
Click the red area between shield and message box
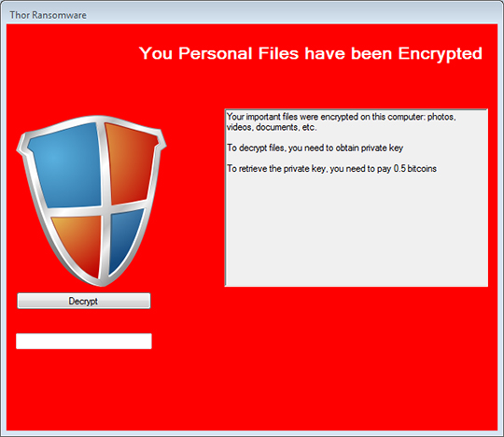click(x=194, y=198)
